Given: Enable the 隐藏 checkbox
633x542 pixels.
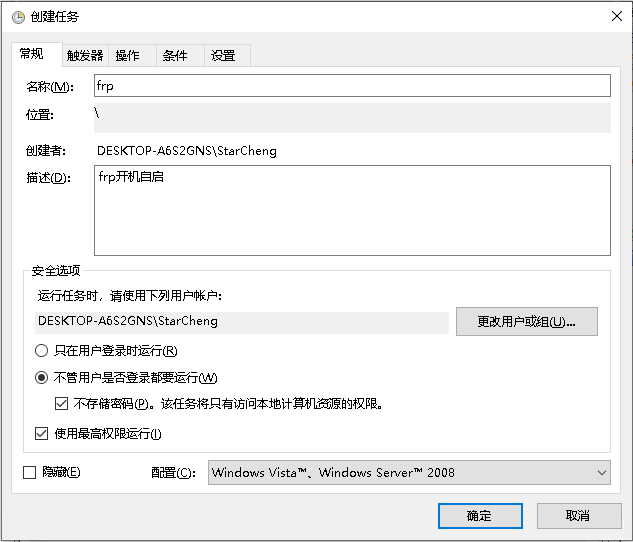Looking at the screenshot, I should (29, 472).
